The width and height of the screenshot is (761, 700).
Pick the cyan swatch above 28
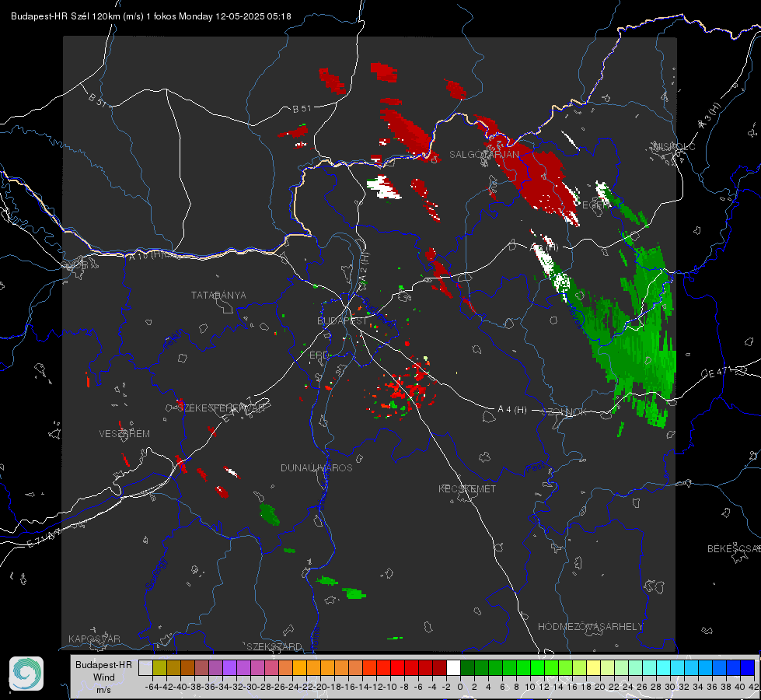(x=664, y=667)
